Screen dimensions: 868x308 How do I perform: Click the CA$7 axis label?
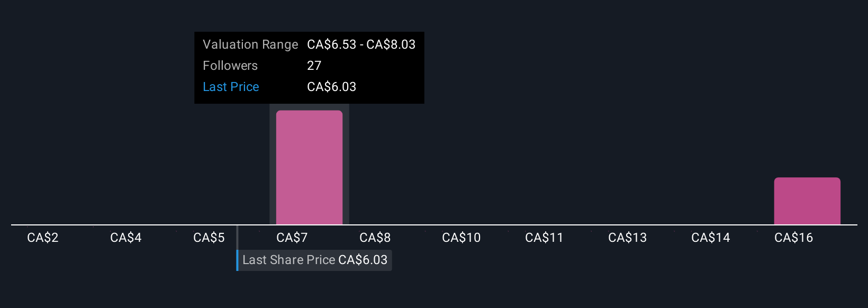[x=292, y=238]
